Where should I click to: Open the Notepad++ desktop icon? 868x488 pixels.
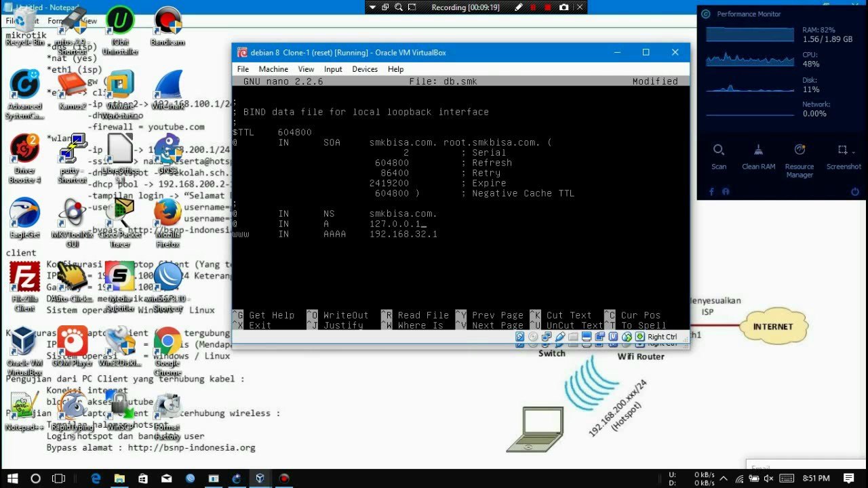coord(24,411)
